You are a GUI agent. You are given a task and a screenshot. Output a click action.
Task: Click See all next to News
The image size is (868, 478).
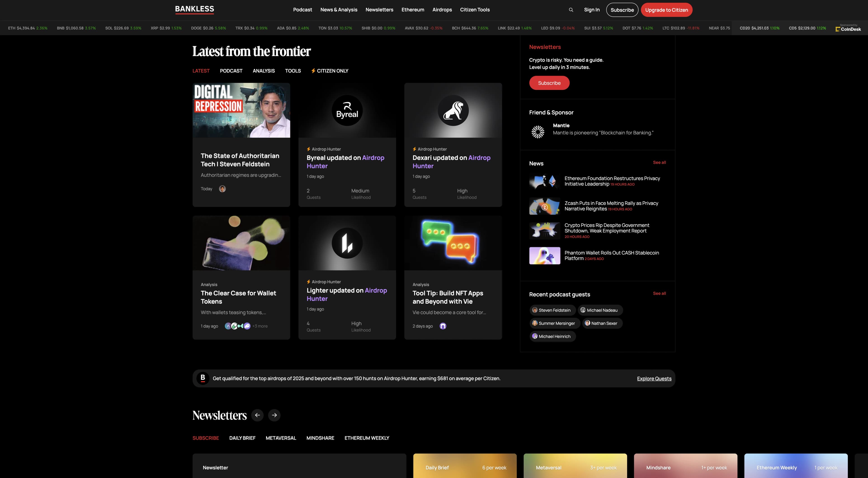659,162
